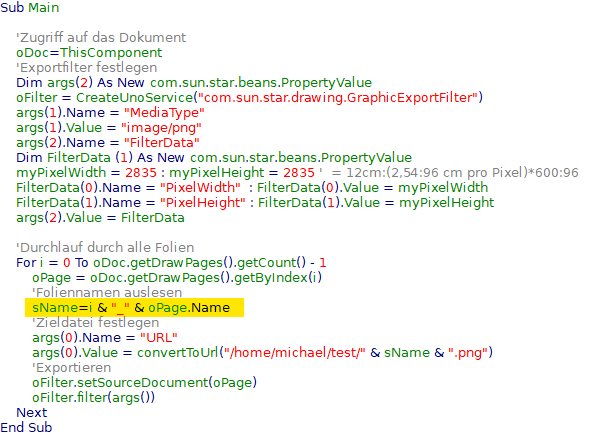Click 'FilterData(1).Value = myPixelHeight' assignment

tap(376, 203)
